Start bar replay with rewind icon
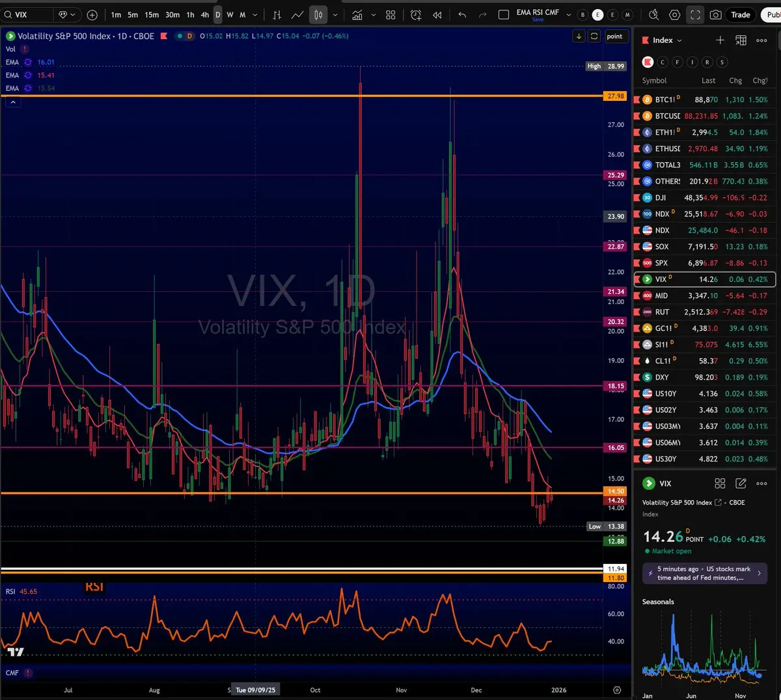781x700 pixels. click(x=437, y=14)
